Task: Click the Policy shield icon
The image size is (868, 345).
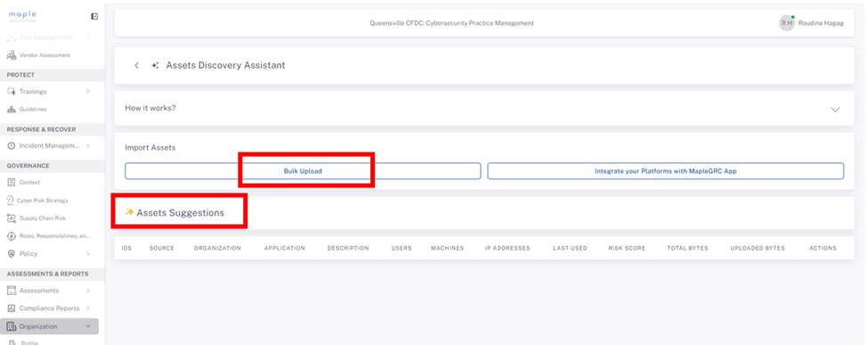Action: (x=11, y=253)
